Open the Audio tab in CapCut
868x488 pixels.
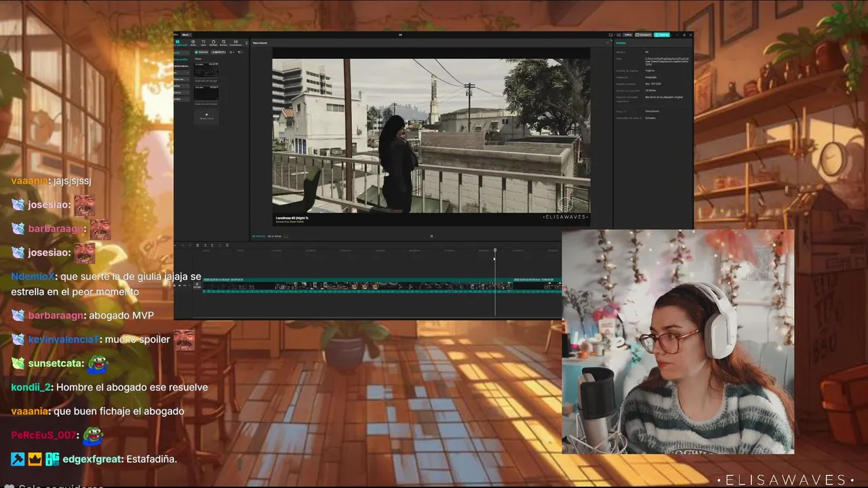193,43
